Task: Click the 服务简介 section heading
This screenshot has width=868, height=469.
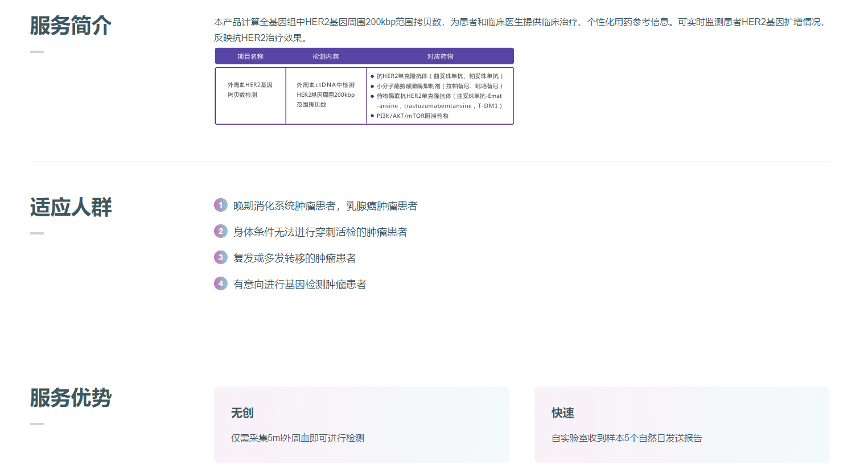Action: [x=71, y=26]
